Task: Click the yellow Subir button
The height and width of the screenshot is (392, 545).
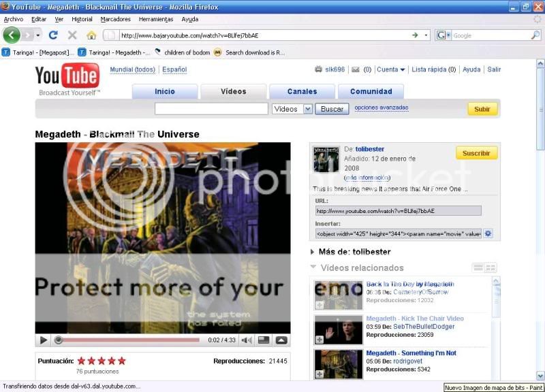Action: 482,109
